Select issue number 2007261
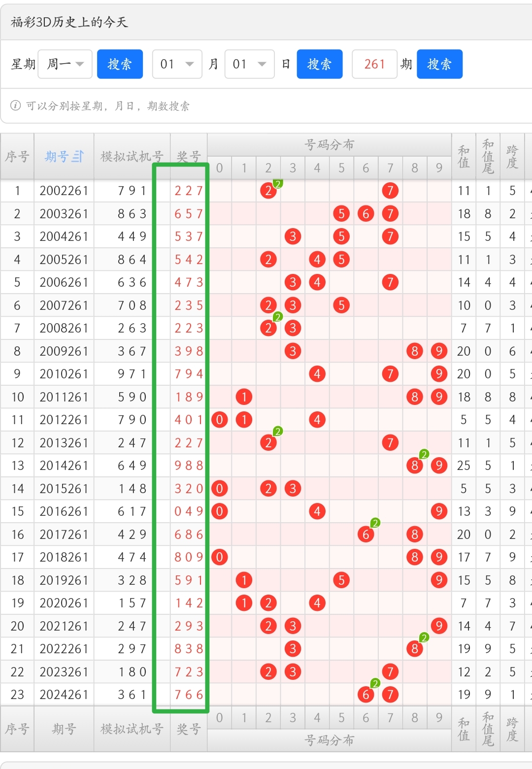 click(64, 305)
